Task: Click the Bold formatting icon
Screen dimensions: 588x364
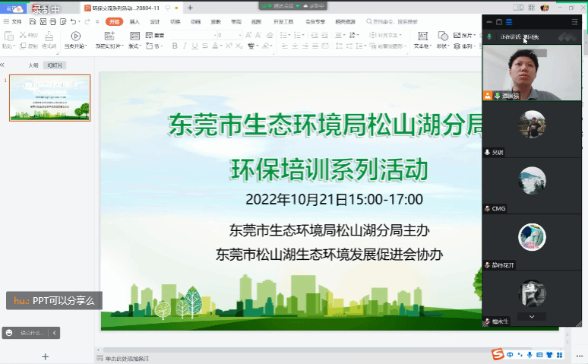Action: [x=174, y=46]
